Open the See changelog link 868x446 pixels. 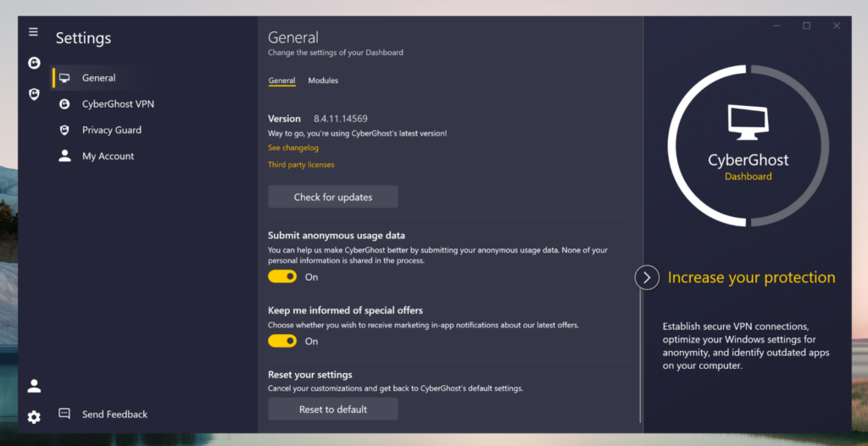pyautogui.click(x=293, y=148)
